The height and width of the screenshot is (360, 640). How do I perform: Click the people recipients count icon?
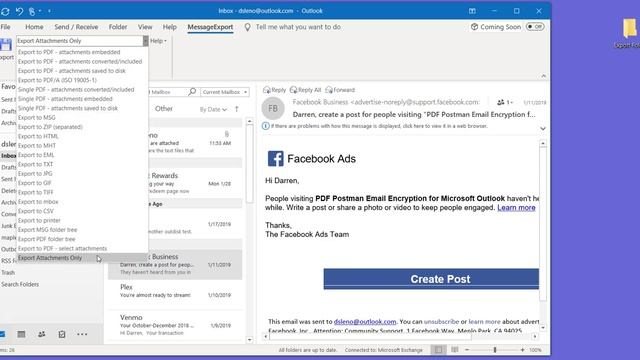[x=501, y=102]
